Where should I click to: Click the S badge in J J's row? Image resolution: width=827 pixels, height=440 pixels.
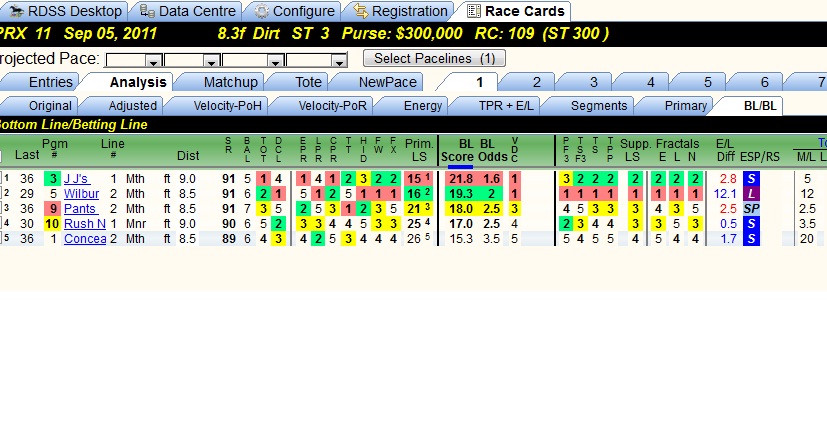click(x=752, y=179)
